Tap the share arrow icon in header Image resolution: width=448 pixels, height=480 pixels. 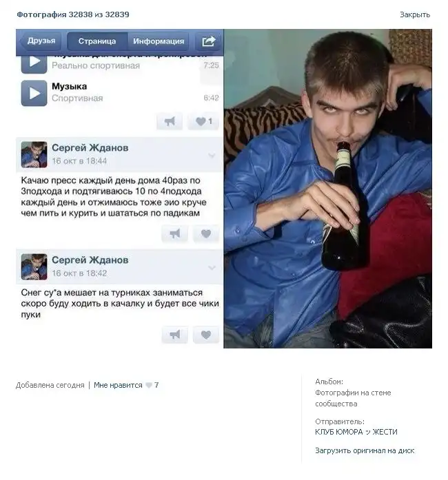[208, 41]
